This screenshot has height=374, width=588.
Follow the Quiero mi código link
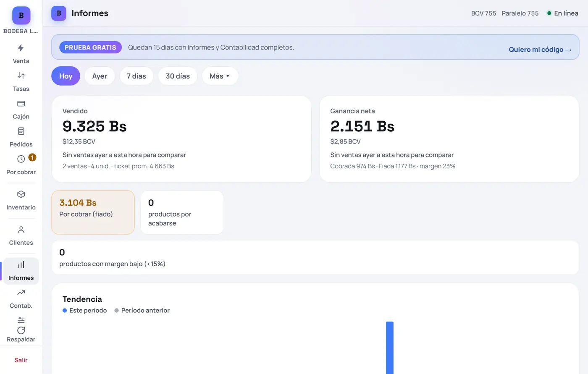point(540,50)
